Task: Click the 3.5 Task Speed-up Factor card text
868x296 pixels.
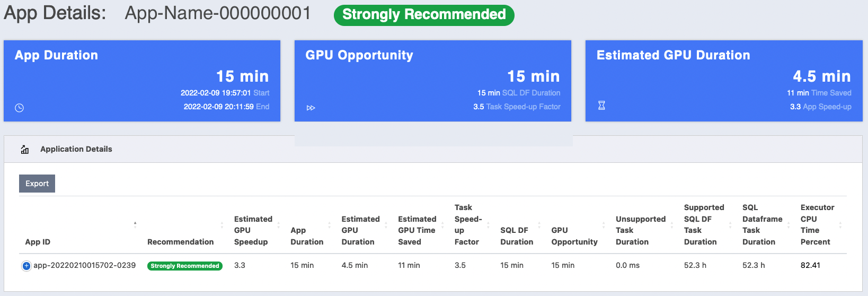Action: coord(517,107)
